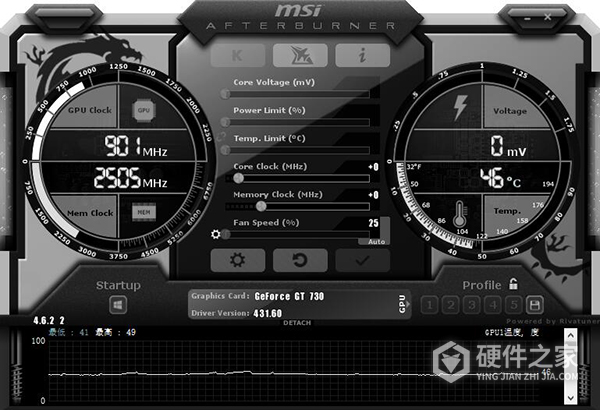Click the thermometer temperature icon
Viewport: 600px width, 410px height.
(x=459, y=214)
